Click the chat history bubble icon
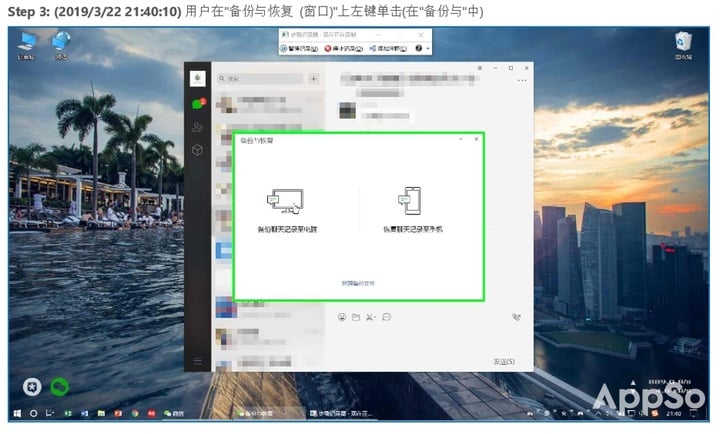This screenshot has height=434, width=720. [386, 317]
